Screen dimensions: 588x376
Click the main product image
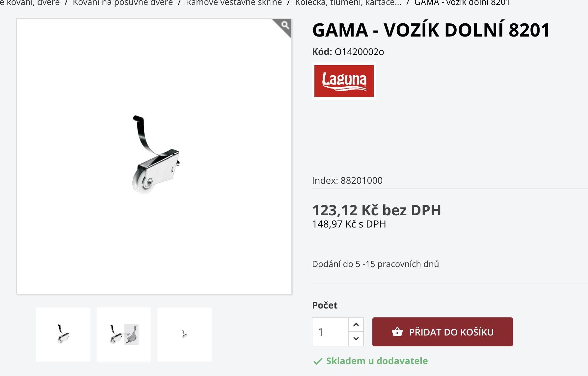(x=154, y=156)
